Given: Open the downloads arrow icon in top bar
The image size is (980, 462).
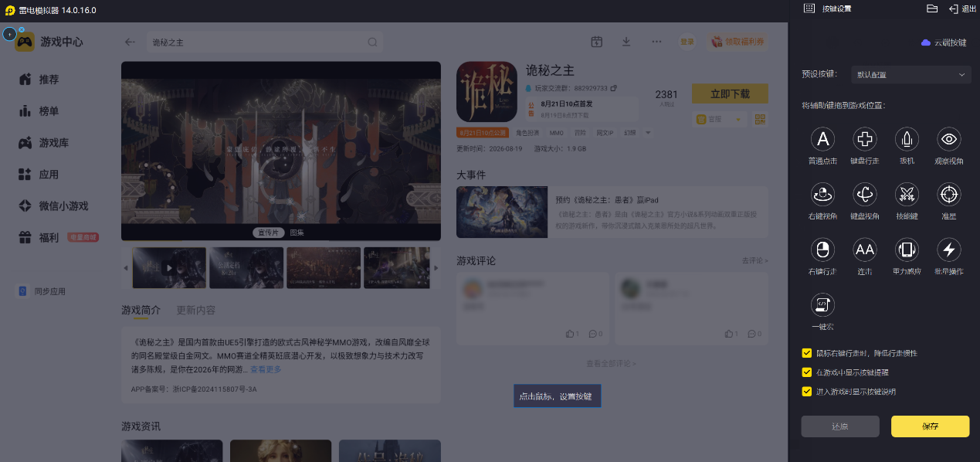Looking at the screenshot, I should pyautogui.click(x=626, y=42).
